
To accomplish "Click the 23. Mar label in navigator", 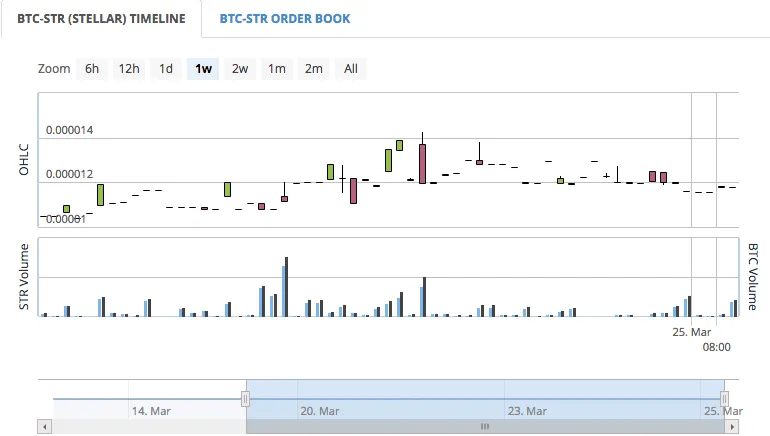I will (x=527, y=411).
